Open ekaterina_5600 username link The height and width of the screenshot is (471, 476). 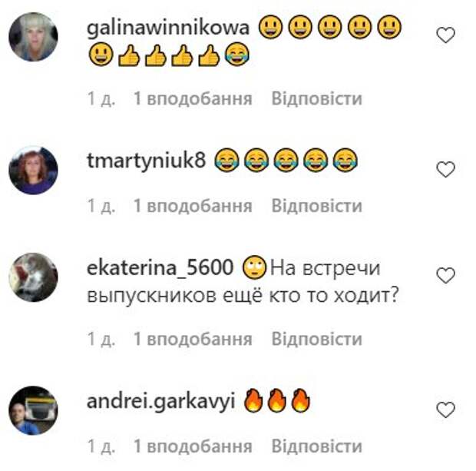[x=160, y=268]
